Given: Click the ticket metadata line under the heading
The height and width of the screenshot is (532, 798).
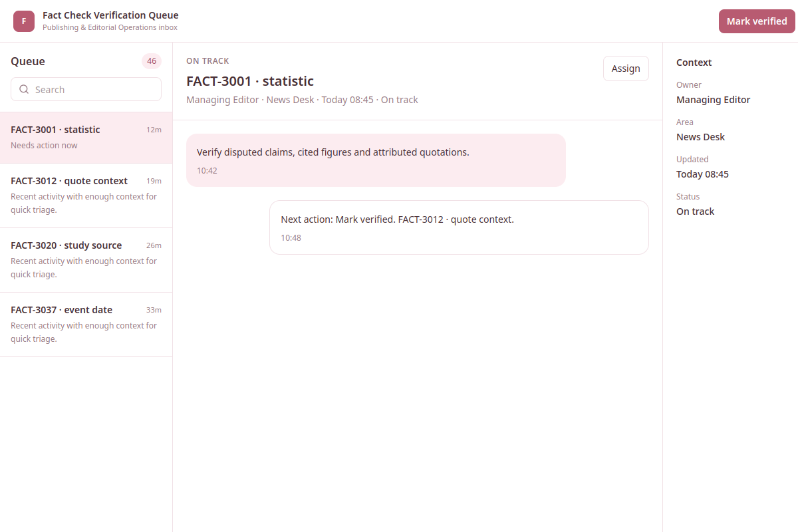Looking at the screenshot, I should pos(302,100).
